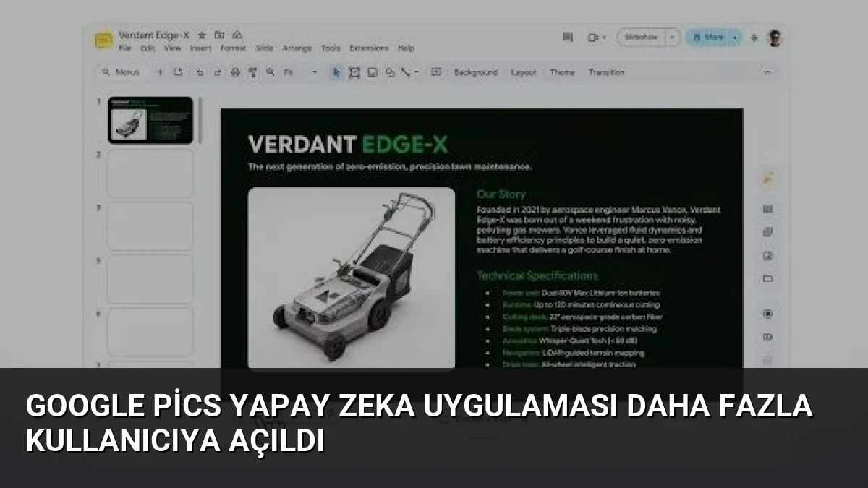Viewport: 868px width, 488px height.
Task: Click the Share button
Action: [707, 38]
